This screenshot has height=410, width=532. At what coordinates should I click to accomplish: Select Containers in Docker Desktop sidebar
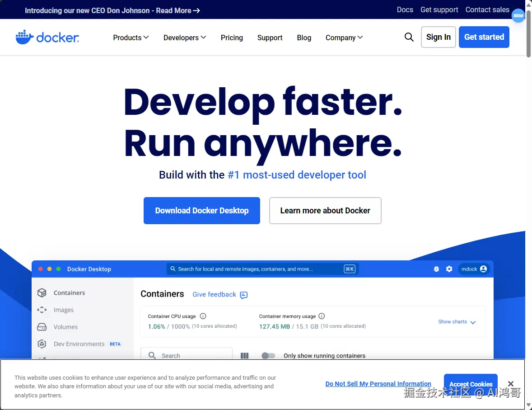pyautogui.click(x=69, y=293)
